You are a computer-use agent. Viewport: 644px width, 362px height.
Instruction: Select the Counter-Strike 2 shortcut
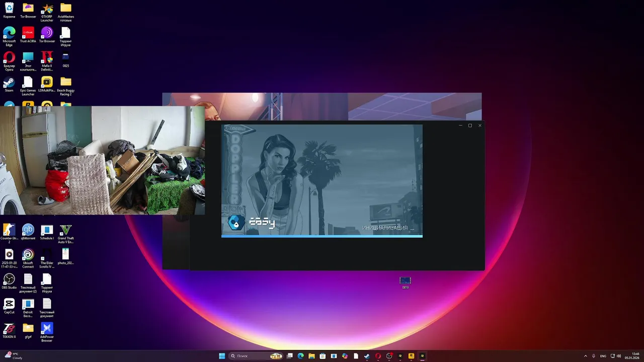(x=9, y=234)
